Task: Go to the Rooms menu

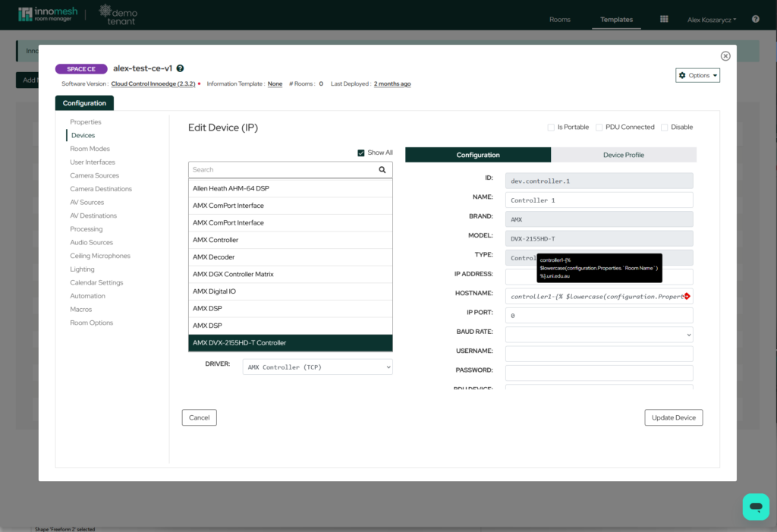Action: pos(560,20)
